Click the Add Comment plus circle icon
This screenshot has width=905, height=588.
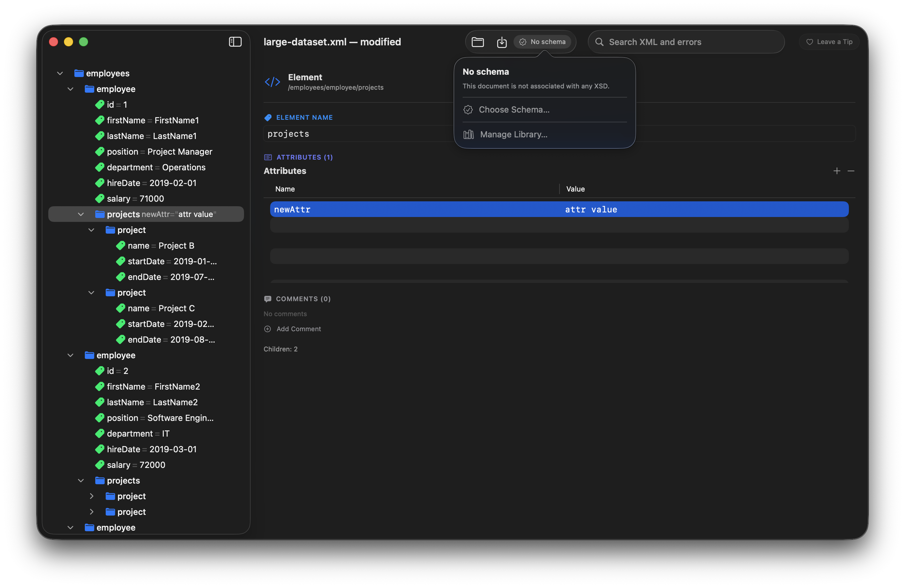(x=268, y=329)
